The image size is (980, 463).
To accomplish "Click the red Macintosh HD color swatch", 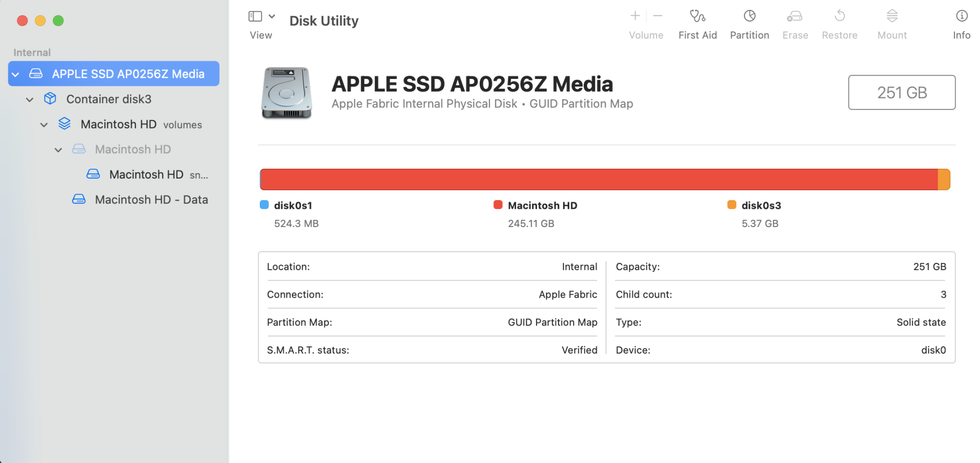I will 498,205.
